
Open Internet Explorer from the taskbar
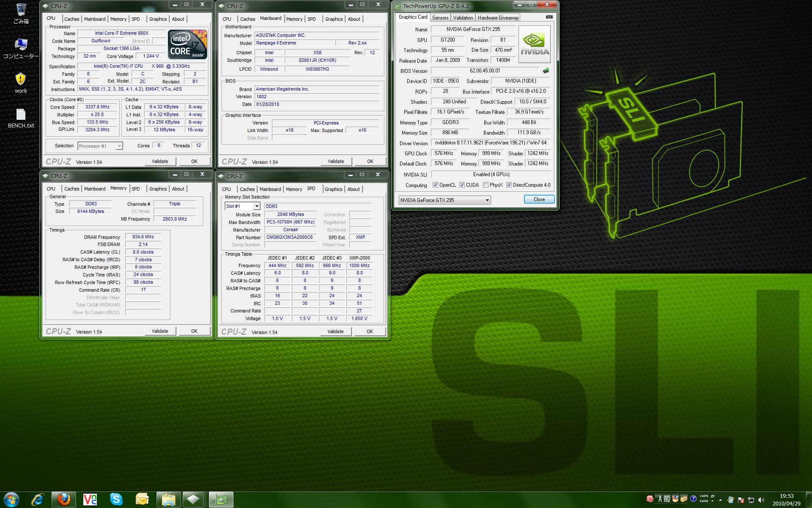click(x=38, y=500)
